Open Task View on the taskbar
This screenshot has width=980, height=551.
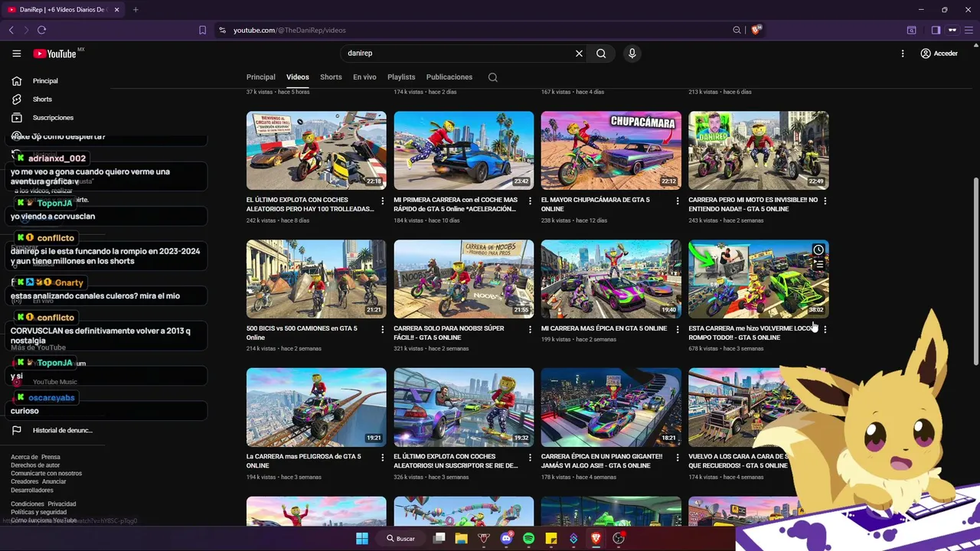coord(439,538)
